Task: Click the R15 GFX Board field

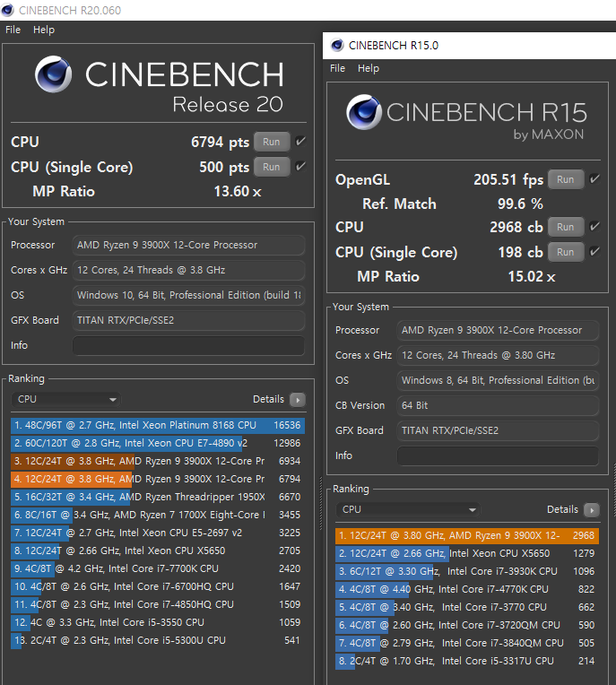Action: (x=498, y=430)
